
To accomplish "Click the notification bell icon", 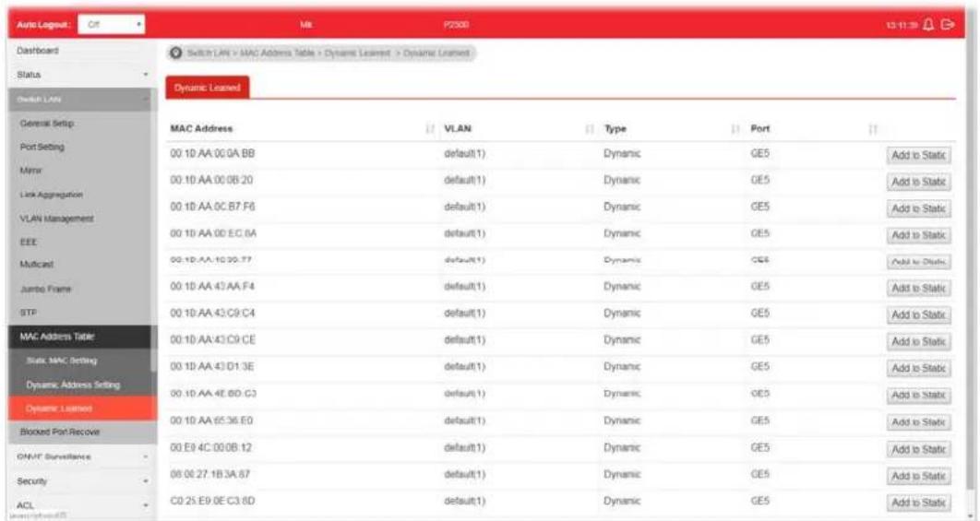I will 928,24.
